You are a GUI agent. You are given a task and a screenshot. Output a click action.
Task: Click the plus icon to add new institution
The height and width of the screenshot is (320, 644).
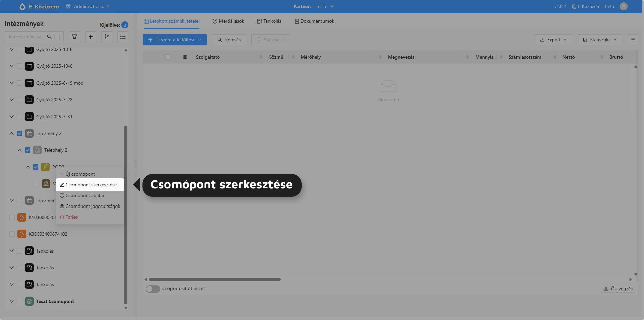tap(90, 37)
